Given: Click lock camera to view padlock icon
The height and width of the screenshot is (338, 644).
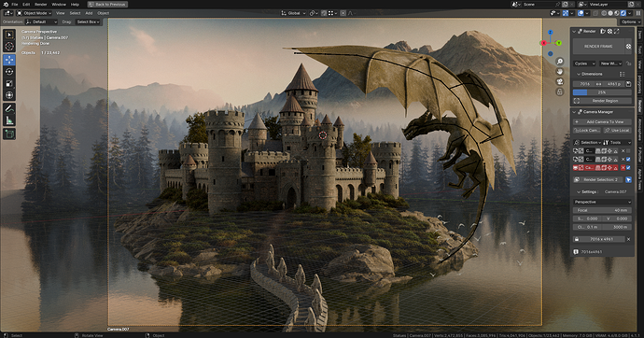Looking at the screenshot, I should pos(559,92).
